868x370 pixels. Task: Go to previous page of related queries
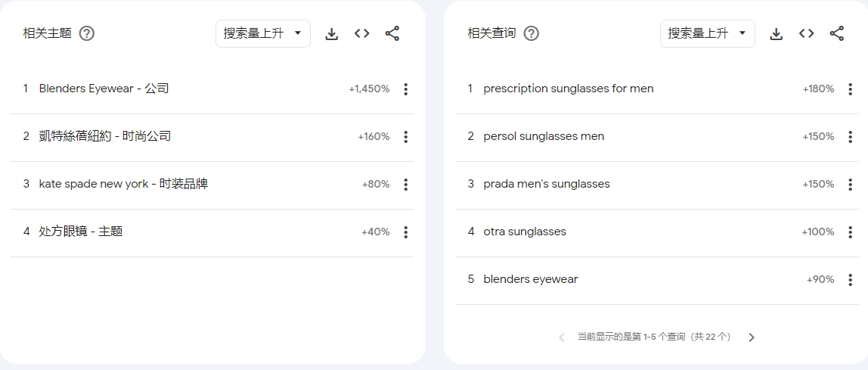pyautogui.click(x=561, y=337)
